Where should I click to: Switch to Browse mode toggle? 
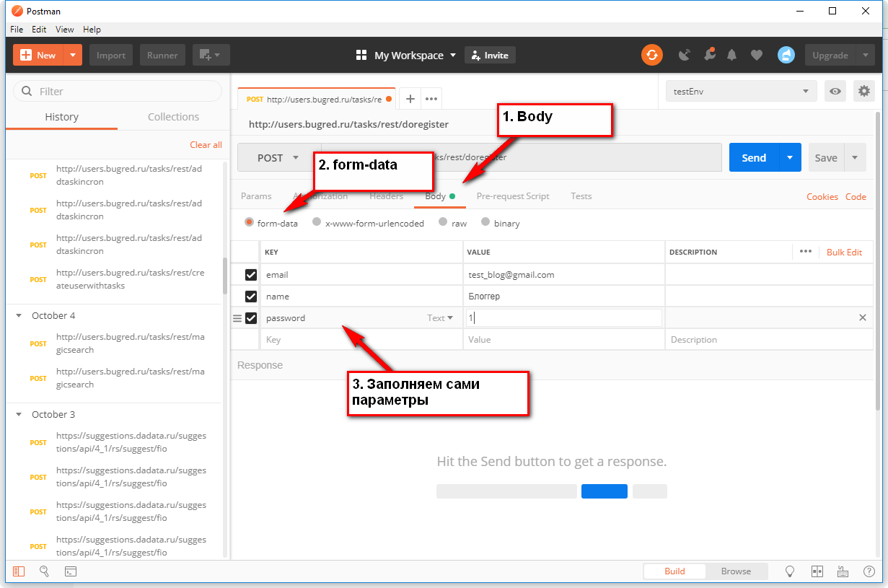[736, 571]
